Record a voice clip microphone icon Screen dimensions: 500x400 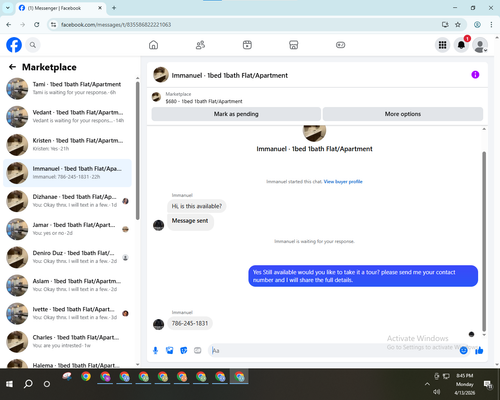(155, 350)
